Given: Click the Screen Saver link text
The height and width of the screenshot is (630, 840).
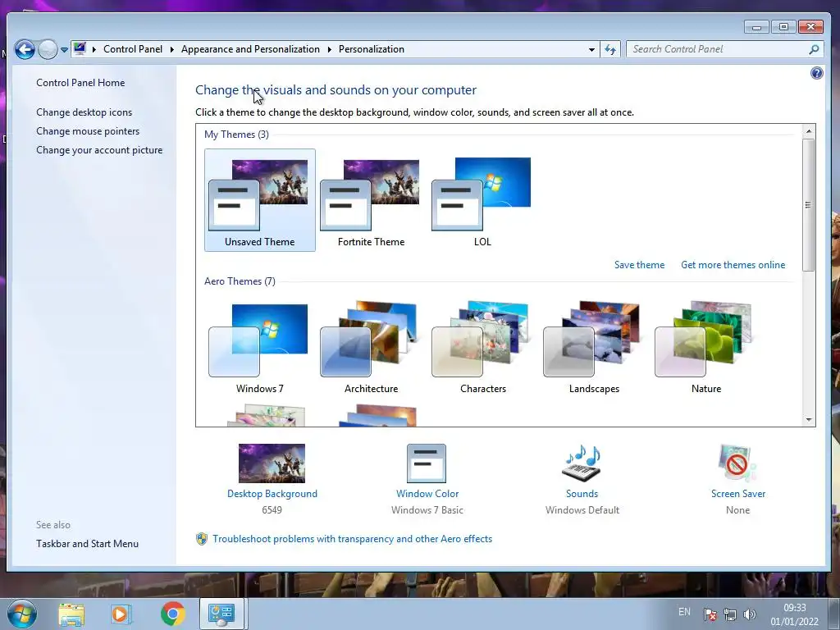Looking at the screenshot, I should [x=738, y=494].
